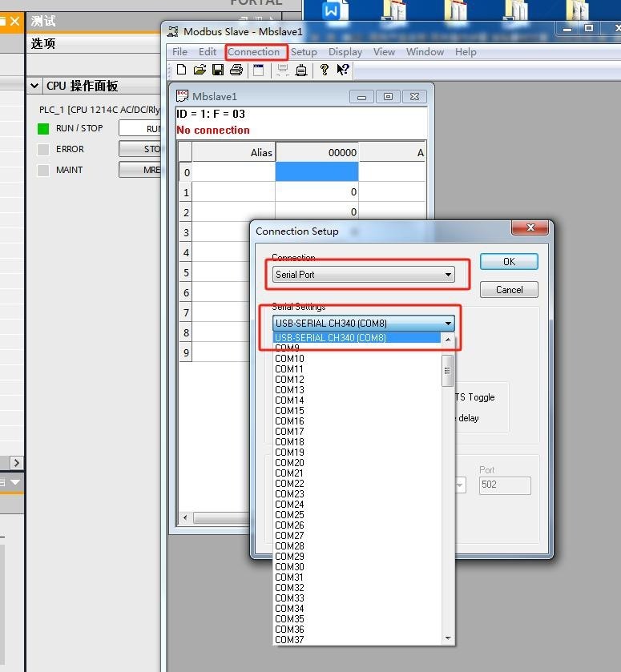Click the grayed connect icon in toolbar
The image size is (621, 672).
[x=283, y=70]
